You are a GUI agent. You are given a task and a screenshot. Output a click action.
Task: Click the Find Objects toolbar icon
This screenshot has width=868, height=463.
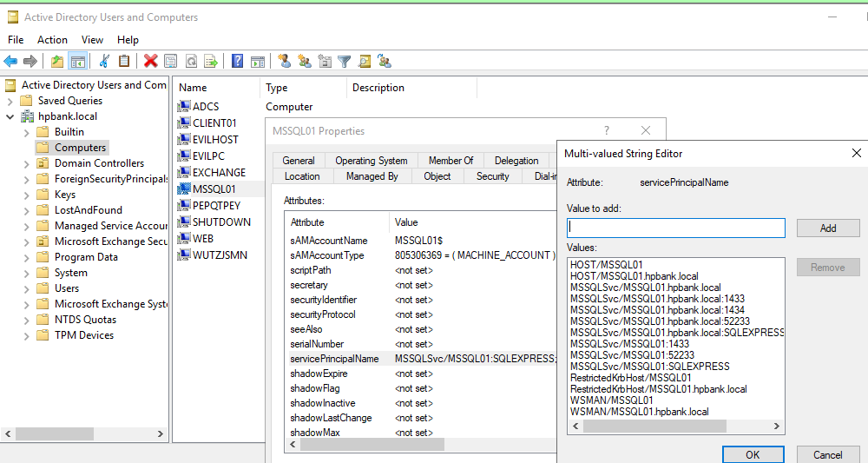(365, 61)
